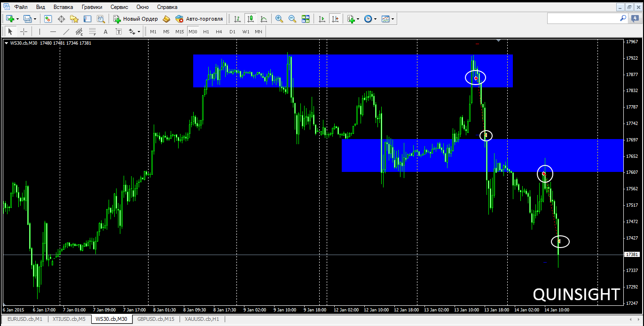The image size is (644, 326).
Task: Set timeframe to M15
Action: 180,31
